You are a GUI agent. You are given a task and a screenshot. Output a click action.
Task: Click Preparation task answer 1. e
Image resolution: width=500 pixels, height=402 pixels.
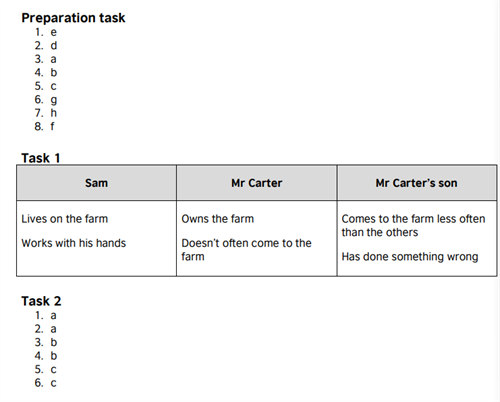click(46, 32)
